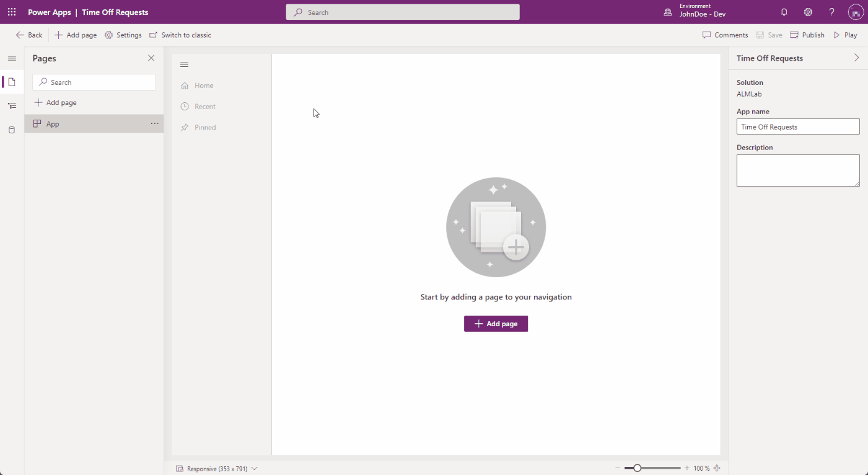Publish the Time Off Requests app
Viewport: 868px width, 475px height.
pyautogui.click(x=807, y=35)
